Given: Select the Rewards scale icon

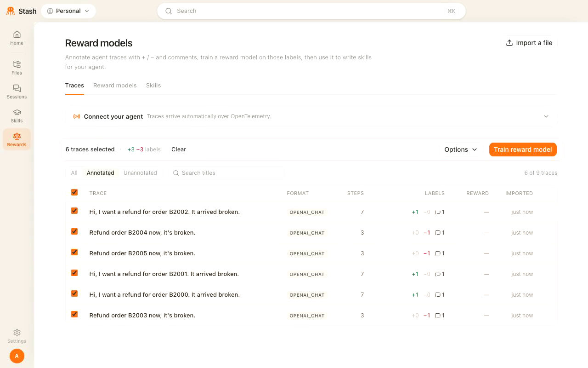Looking at the screenshot, I should (17, 136).
